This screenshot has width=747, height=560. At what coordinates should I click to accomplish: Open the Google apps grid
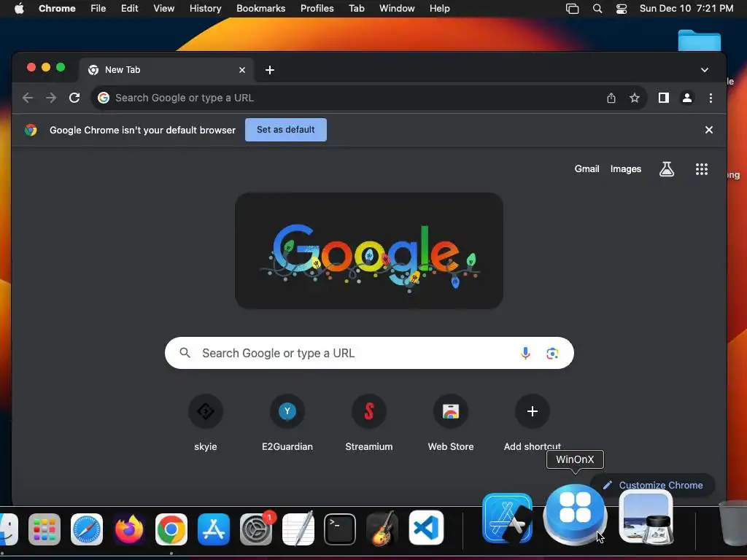click(701, 169)
